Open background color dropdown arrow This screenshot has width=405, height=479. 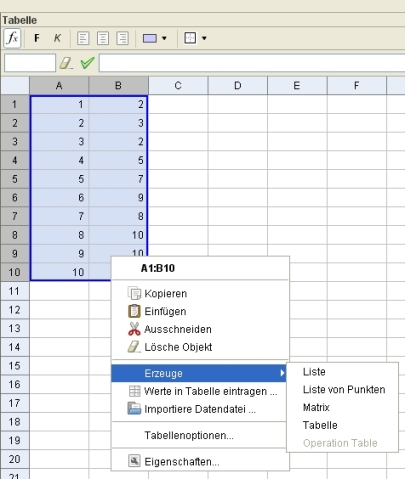point(164,38)
